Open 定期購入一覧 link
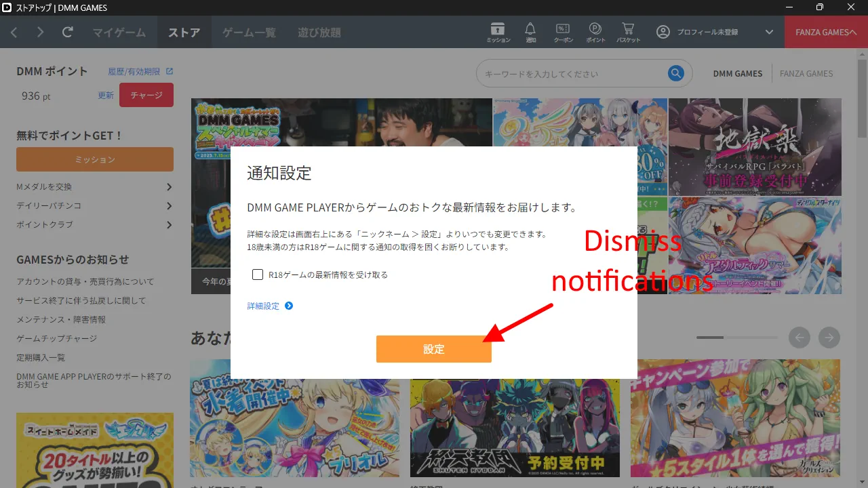 pyautogui.click(x=41, y=357)
